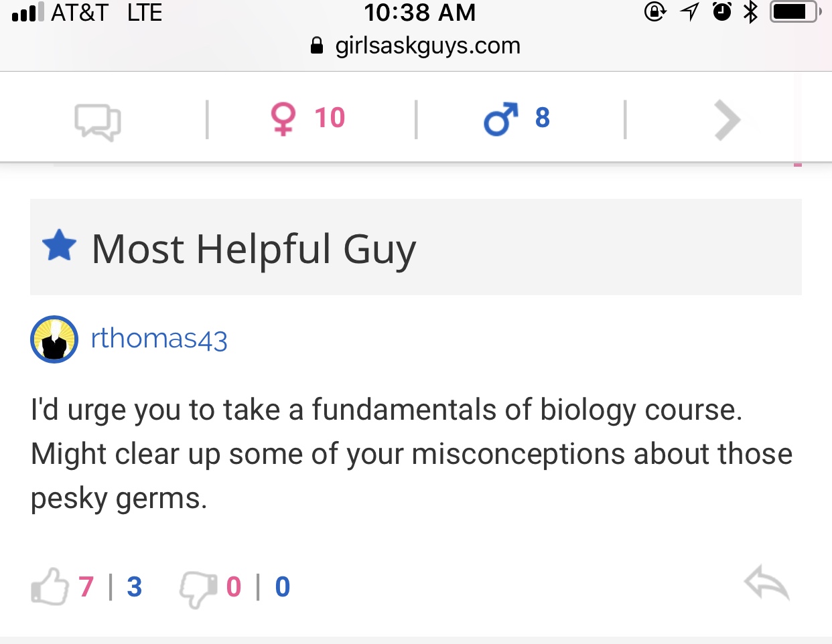Give the opinion a thumbs up
Viewport: 832px width, 644px height.
[50, 587]
